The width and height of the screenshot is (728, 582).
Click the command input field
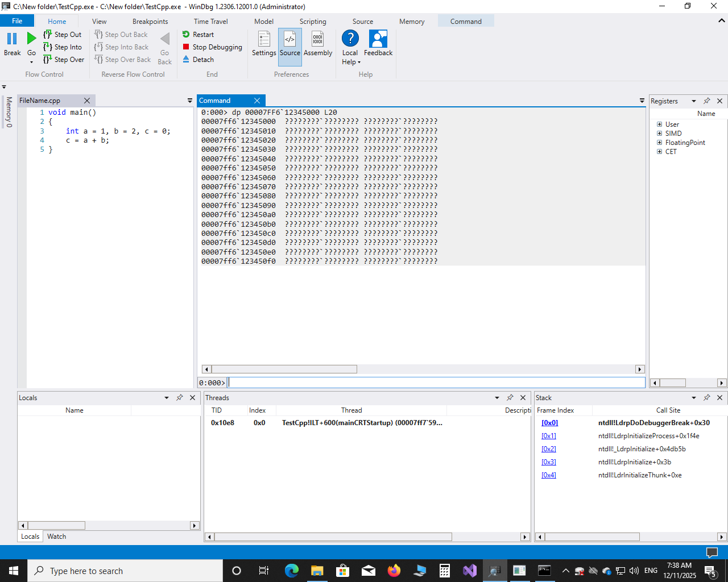click(x=436, y=383)
